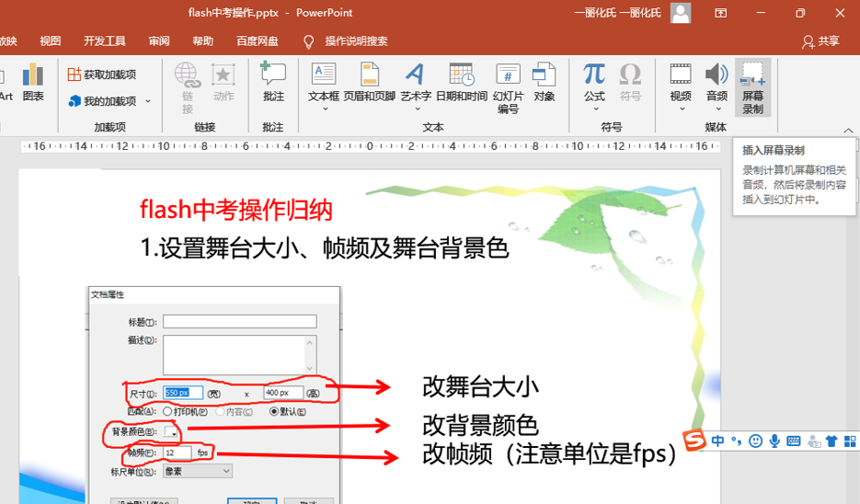Toggle Sogou 中 Chinese/English mode

(717, 441)
